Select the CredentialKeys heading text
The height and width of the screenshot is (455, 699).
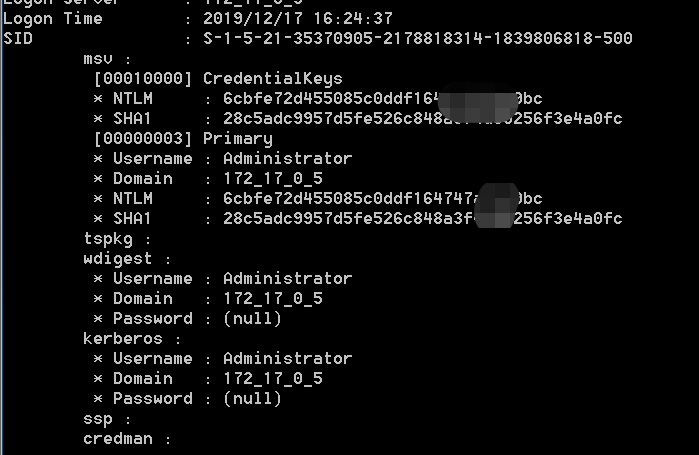tap(273, 79)
